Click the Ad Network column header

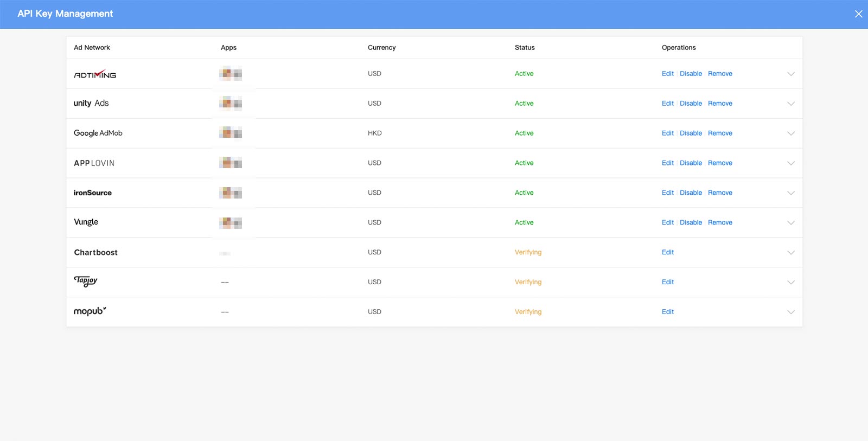(x=92, y=48)
